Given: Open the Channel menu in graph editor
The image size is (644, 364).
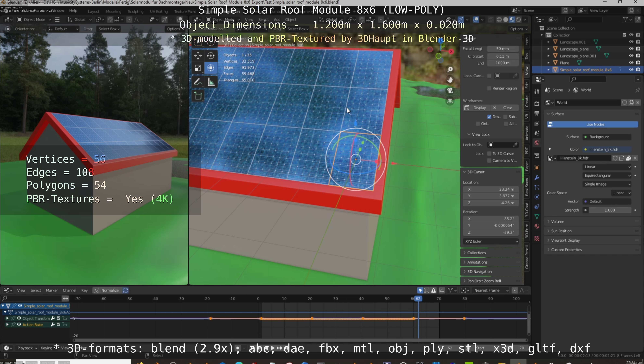Looking at the screenshot, I should [x=69, y=290].
